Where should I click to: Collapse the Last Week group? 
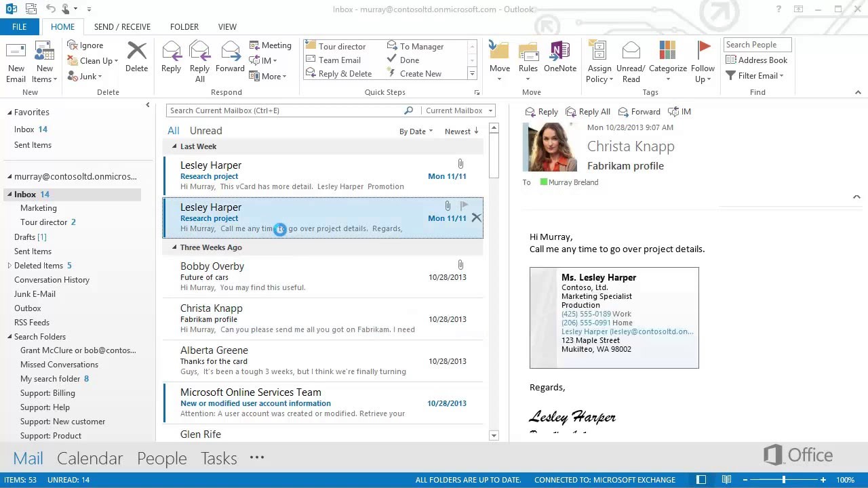point(174,146)
